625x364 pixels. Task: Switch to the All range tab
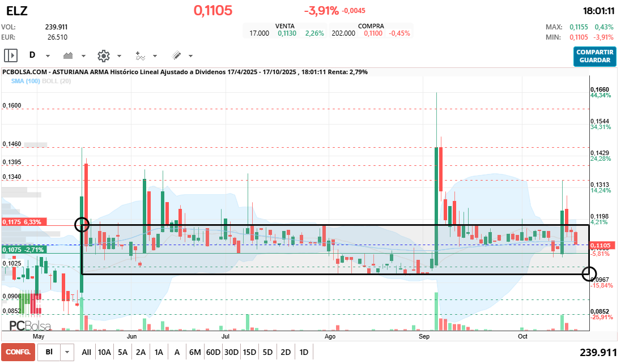point(86,352)
